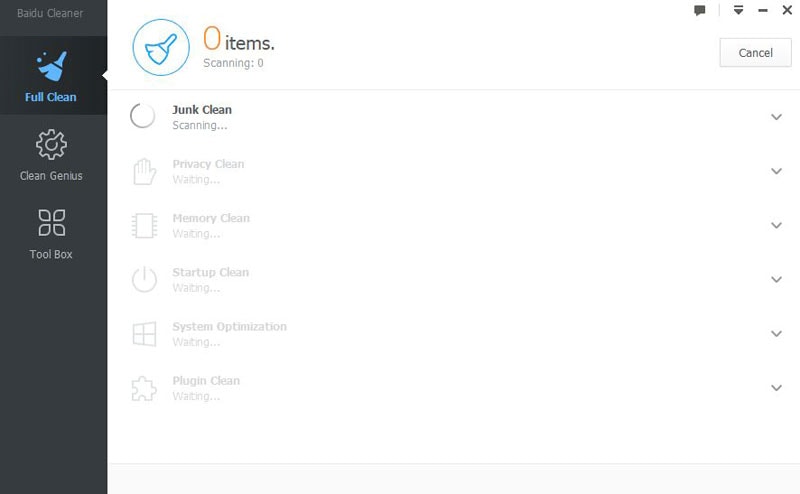Click the System Optimization windows icon
This screenshot has height=494, width=800.
pos(145,334)
